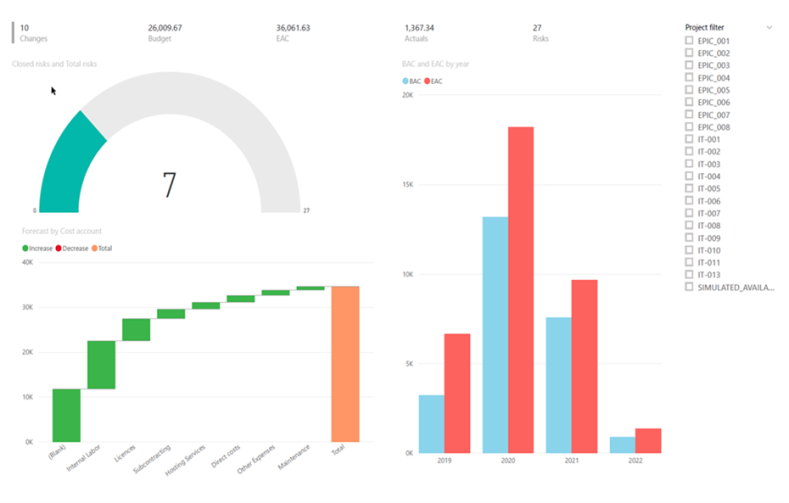
Task: Select the Internal Labor waterfall bar
Action: (101, 365)
